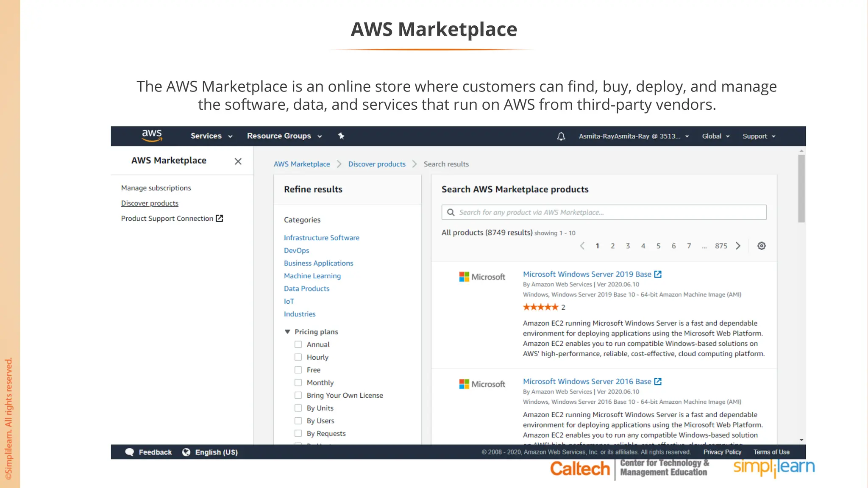Open the Support dropdown menu
Image resolution: width=868 pixels, height=488 pixels.
click(x=759, y=136)
